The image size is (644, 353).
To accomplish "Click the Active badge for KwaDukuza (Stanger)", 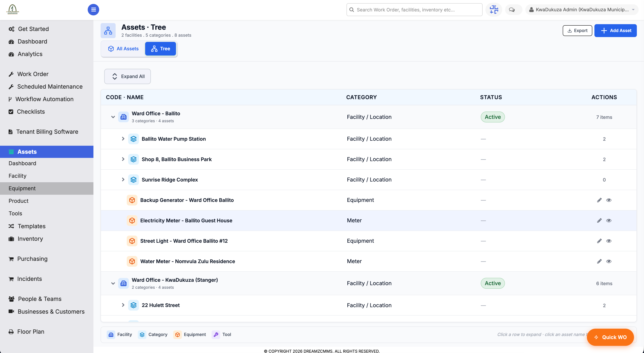I will [493, 283].
